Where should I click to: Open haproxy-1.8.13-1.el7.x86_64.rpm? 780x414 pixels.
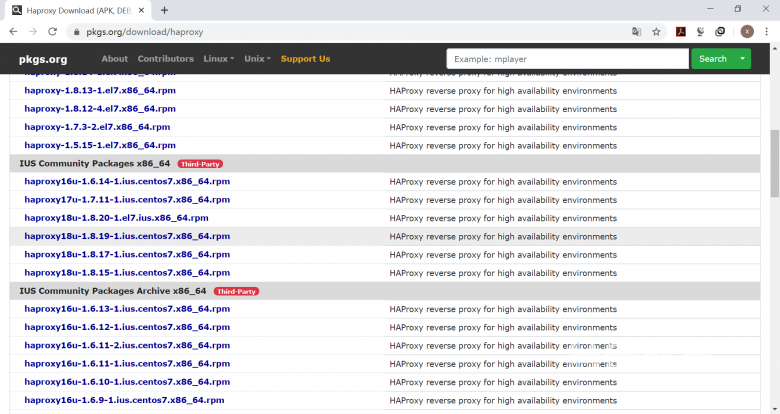[100, 91]
